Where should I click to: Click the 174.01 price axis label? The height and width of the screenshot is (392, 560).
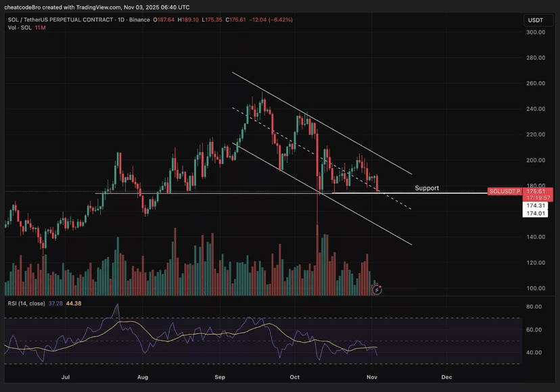(535, 214)
